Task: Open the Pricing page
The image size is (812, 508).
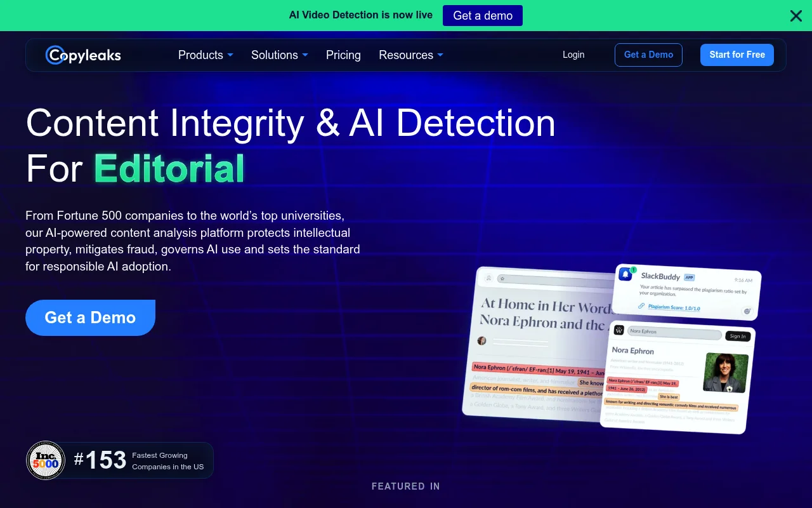Action: (343, 55)
